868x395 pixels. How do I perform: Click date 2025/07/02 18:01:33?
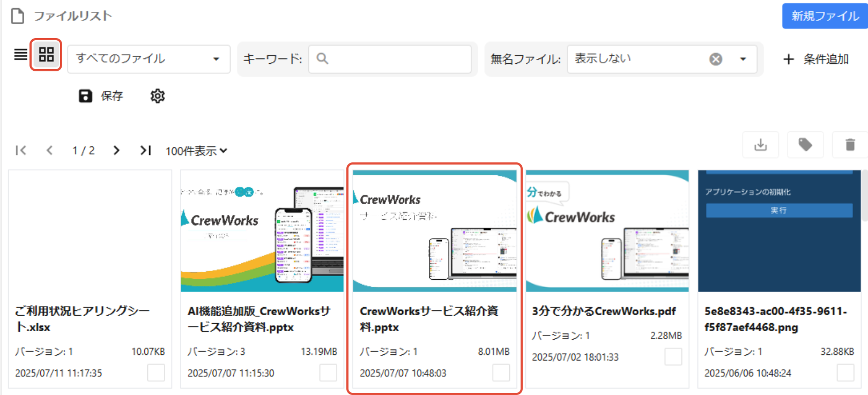point(575,357)
